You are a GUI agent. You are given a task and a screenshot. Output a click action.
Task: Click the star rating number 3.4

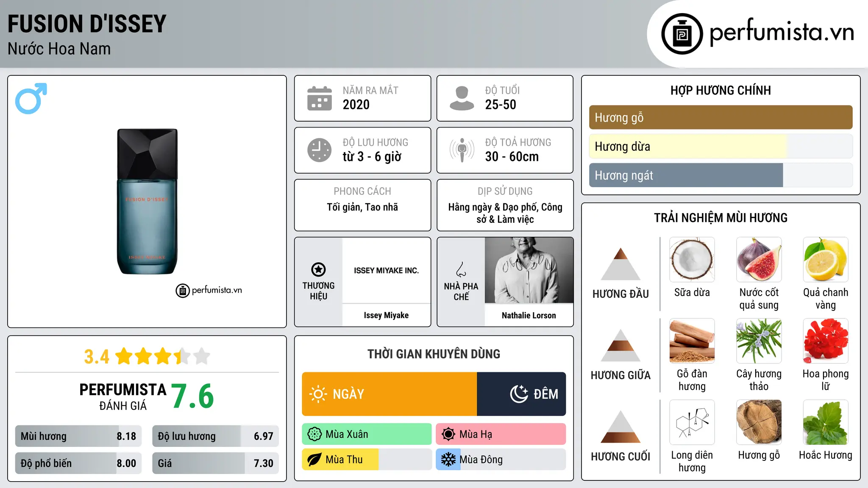point(97,357)
